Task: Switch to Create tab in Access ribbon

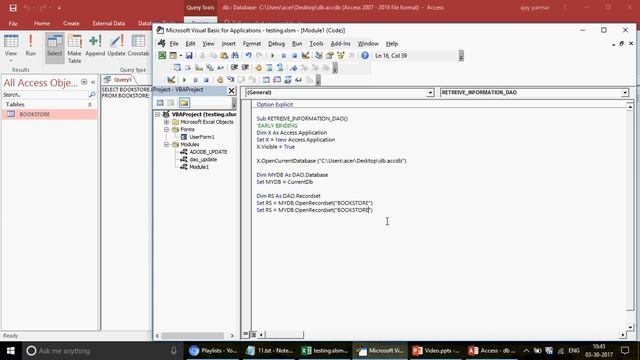Action: (x=71, y=23)
